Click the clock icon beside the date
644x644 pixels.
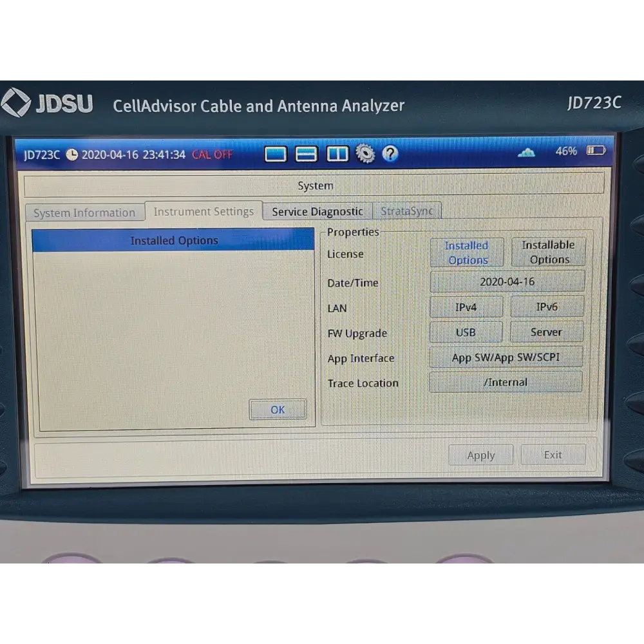[x=72, y=155]
